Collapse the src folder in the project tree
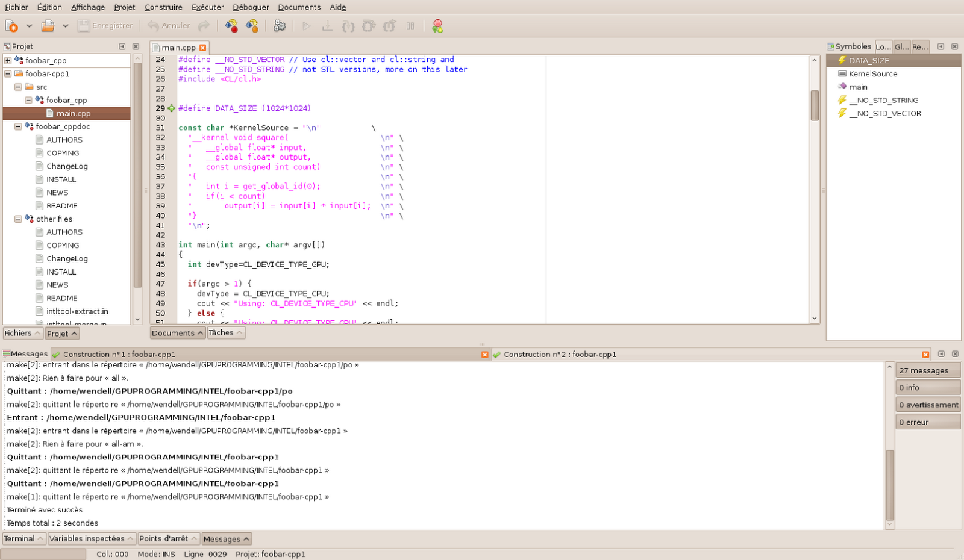964x560 pixels. pos(18,87)
